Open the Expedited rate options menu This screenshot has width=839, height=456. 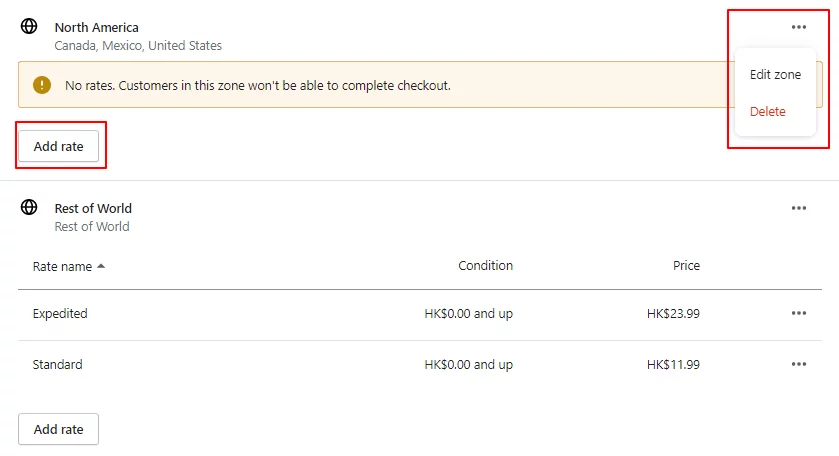pyautogui.click(x=798, y=313)
